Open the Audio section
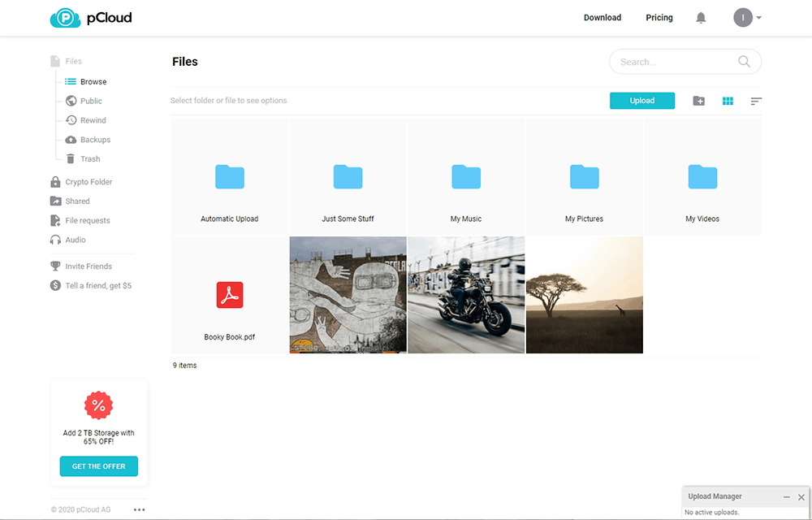 80,240
